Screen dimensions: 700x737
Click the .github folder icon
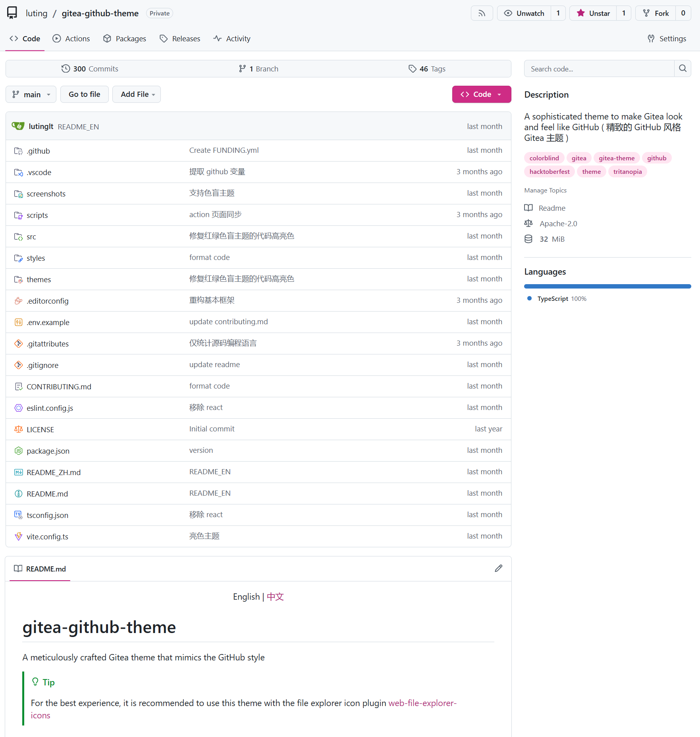click(18, 151)
